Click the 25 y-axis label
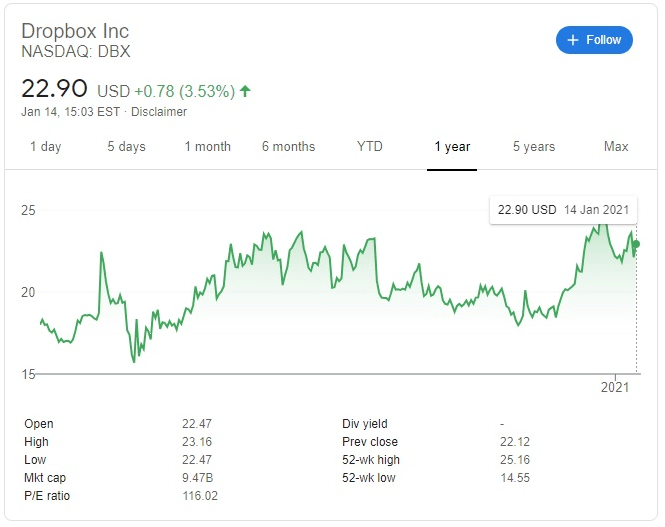665x527 pixels. pyautogui.click(x=28, y=210)
